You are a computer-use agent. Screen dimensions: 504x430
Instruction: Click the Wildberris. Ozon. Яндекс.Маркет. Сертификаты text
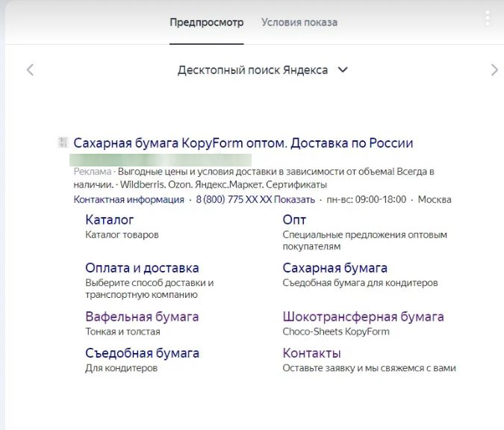(x=223, y=185)
